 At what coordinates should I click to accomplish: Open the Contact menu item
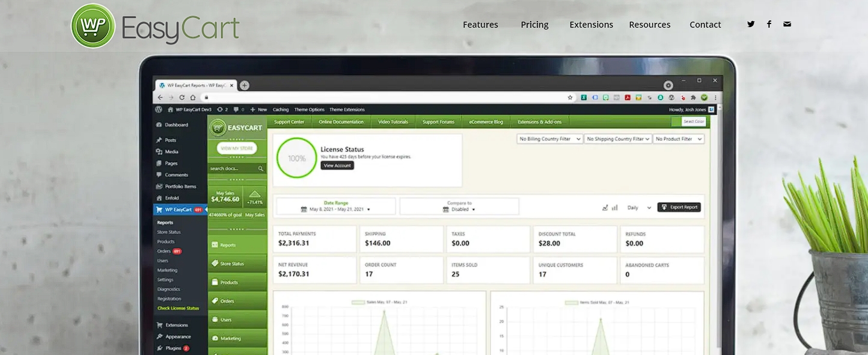coord(705,25)
